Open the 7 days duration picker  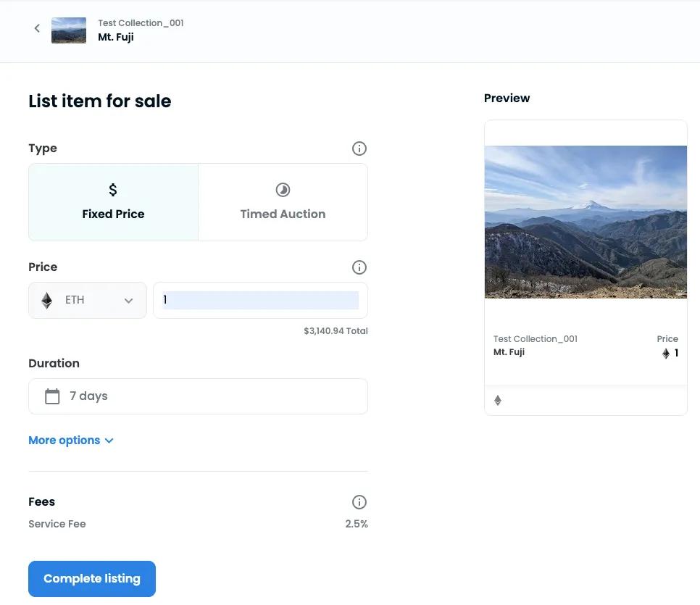coord(198,396)
